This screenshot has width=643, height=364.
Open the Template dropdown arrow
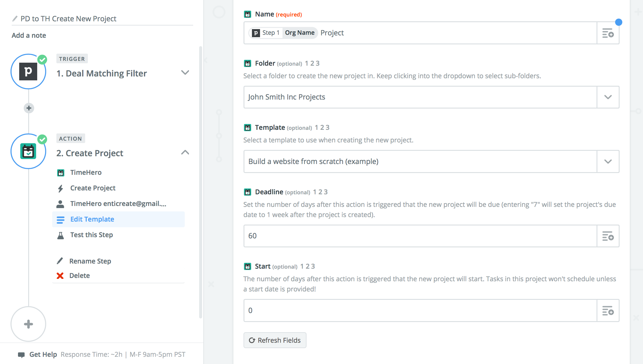point(608,162)
